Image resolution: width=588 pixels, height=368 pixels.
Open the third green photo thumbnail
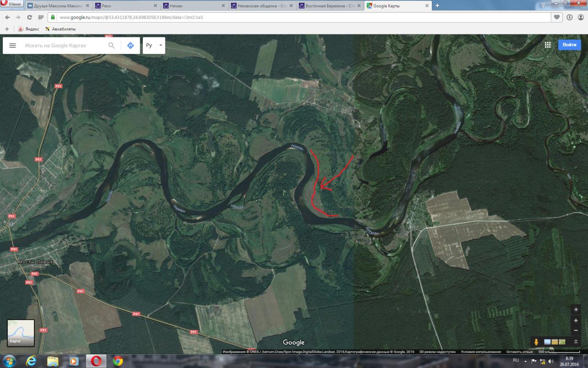point(562,342)
